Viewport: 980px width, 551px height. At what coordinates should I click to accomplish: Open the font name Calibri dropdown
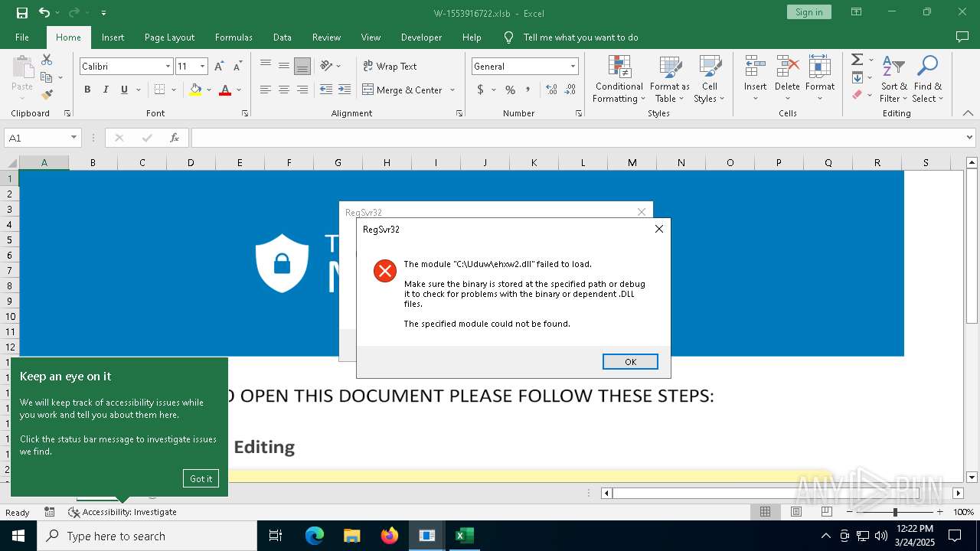168,67
